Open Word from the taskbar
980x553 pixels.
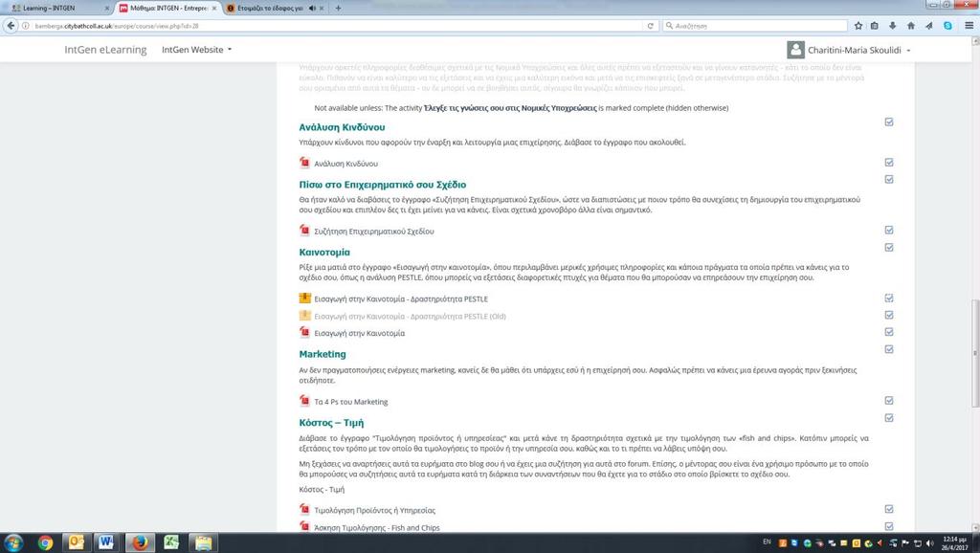[106, 542]
